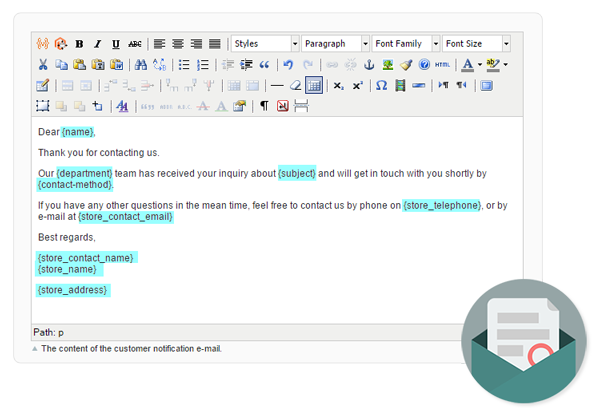
Task: Toggle visual control characters pilcrow
Action: pos(264,106)
